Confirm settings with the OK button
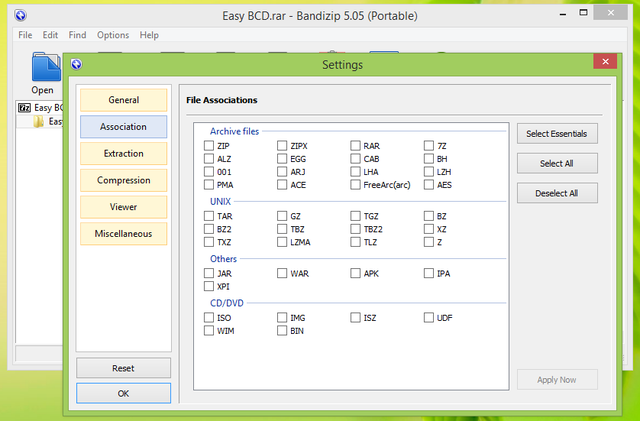The image size is (640, 421). tap(123, 393)
